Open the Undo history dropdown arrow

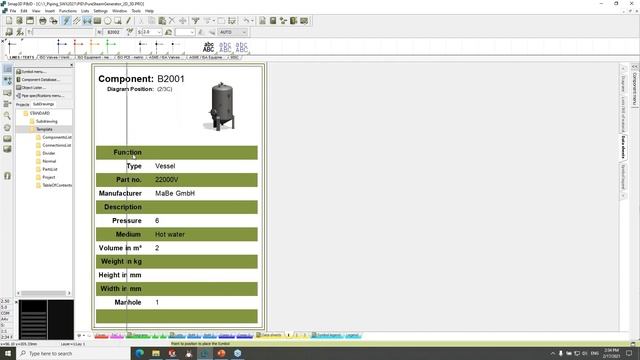pos(252,21)
